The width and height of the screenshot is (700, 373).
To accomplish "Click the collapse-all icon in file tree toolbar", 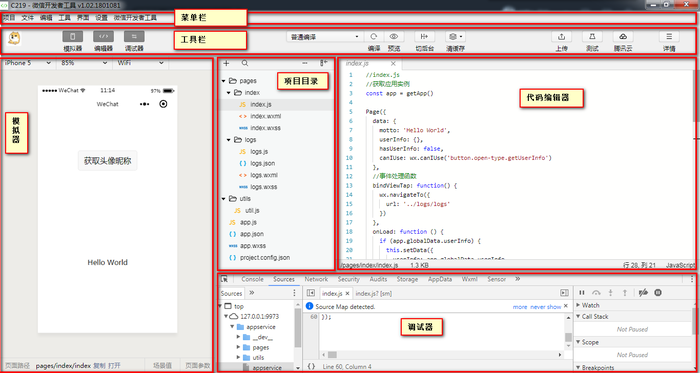I will coord(305,63).
